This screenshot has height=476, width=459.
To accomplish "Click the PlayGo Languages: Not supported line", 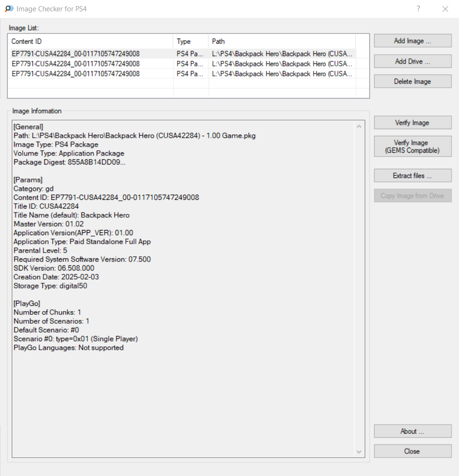I will 68,348.
